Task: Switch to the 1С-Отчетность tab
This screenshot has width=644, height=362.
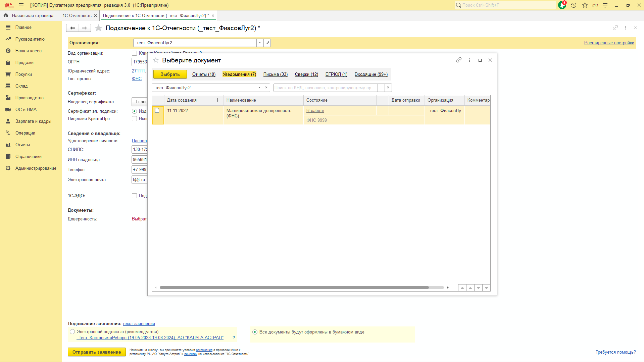Action: click(x=77, y=15)
